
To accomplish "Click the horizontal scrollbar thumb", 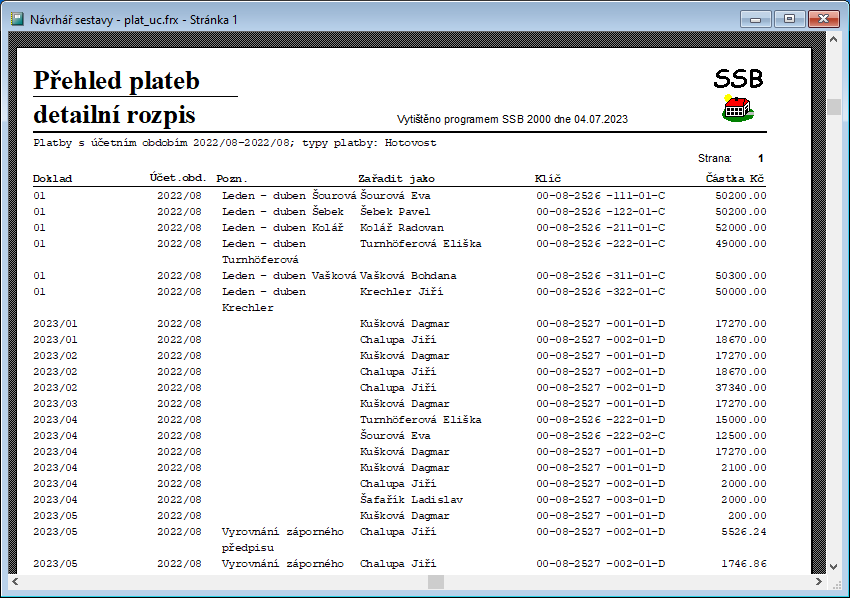I will tap(435, 581).
